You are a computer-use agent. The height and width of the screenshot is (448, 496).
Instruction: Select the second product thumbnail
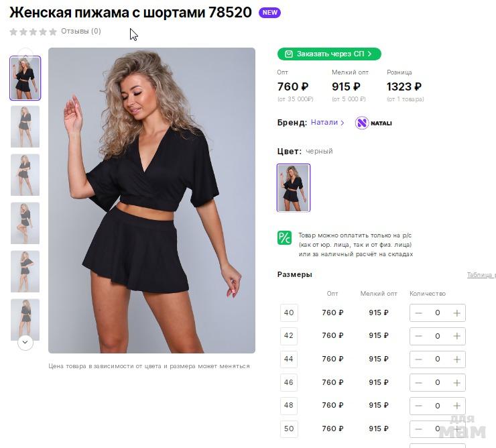(x=25, y=127)
